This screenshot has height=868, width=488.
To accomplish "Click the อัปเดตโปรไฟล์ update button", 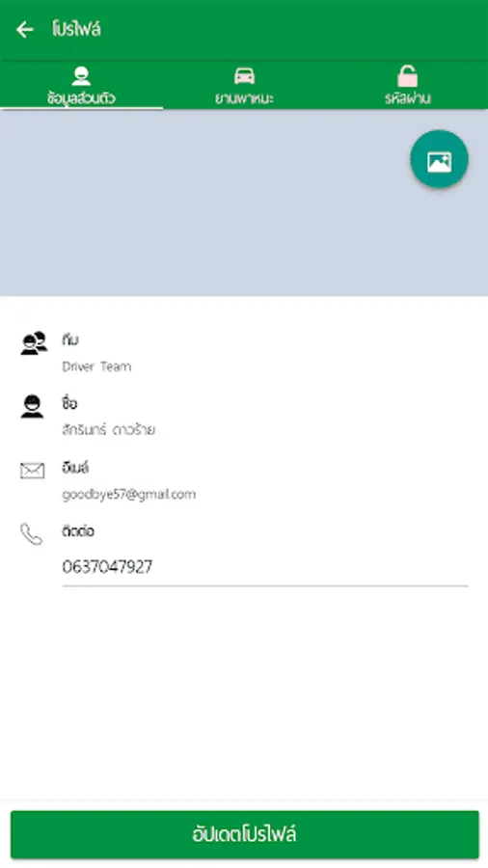I will click(x=245, y=834).
